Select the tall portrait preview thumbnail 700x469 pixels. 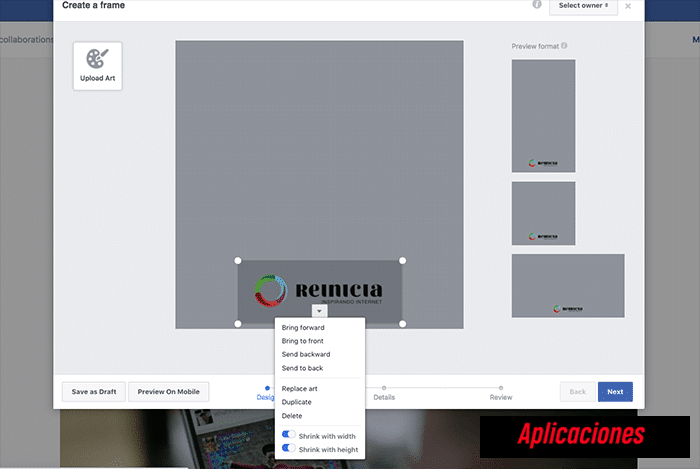pos(543,116)
